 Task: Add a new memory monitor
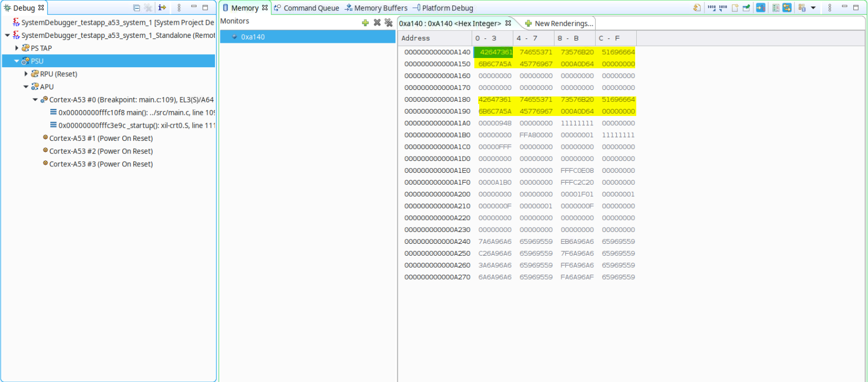point(365,23)
